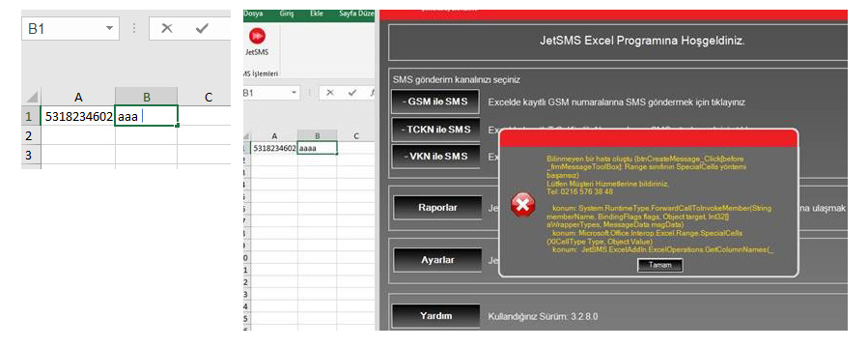The height and width of the screenshot is (348, 868).
Task: Click the cancel X in the small Excel formula bar
Action: (x=330, y=93)
